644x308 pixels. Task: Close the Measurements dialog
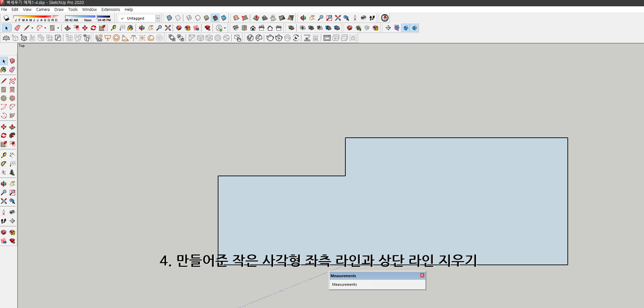point(422,275)
